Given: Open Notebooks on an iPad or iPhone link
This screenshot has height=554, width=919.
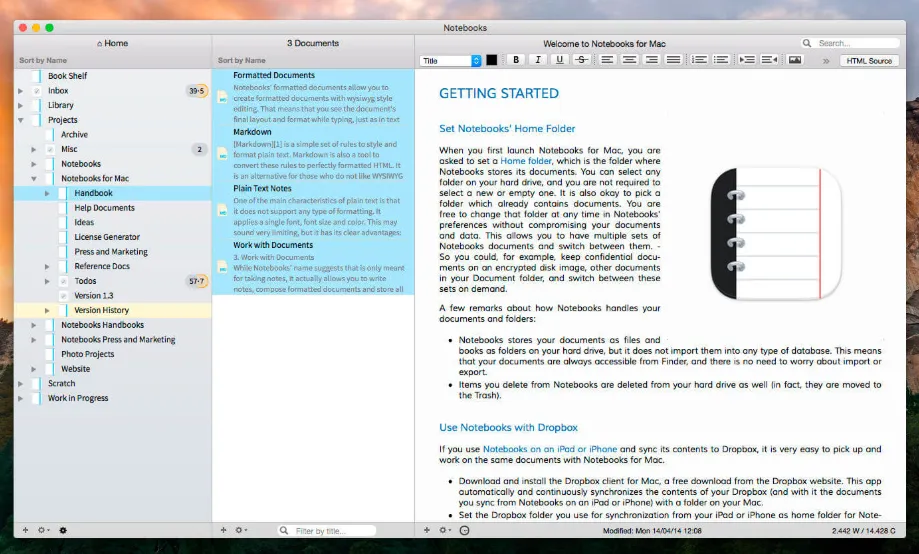Looking at the screenshot, I should point(550,449).
